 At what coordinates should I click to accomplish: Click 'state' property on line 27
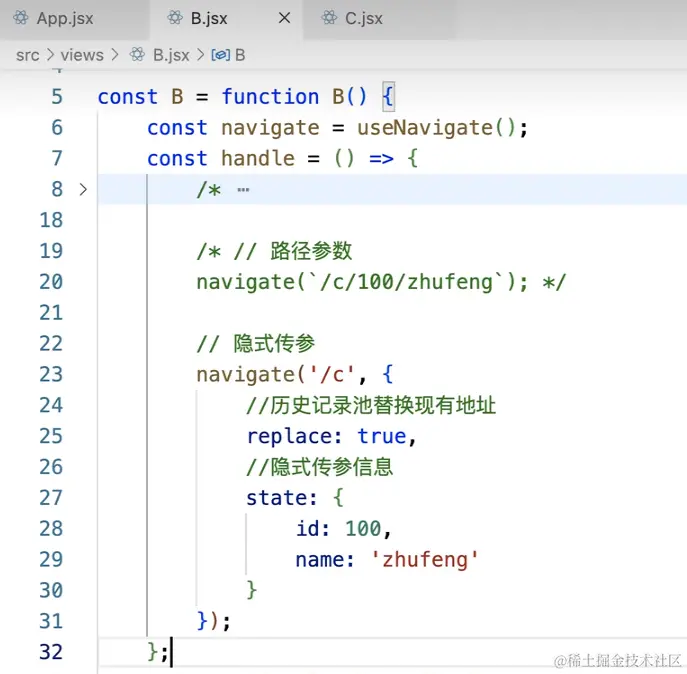[x=276, y=498]
